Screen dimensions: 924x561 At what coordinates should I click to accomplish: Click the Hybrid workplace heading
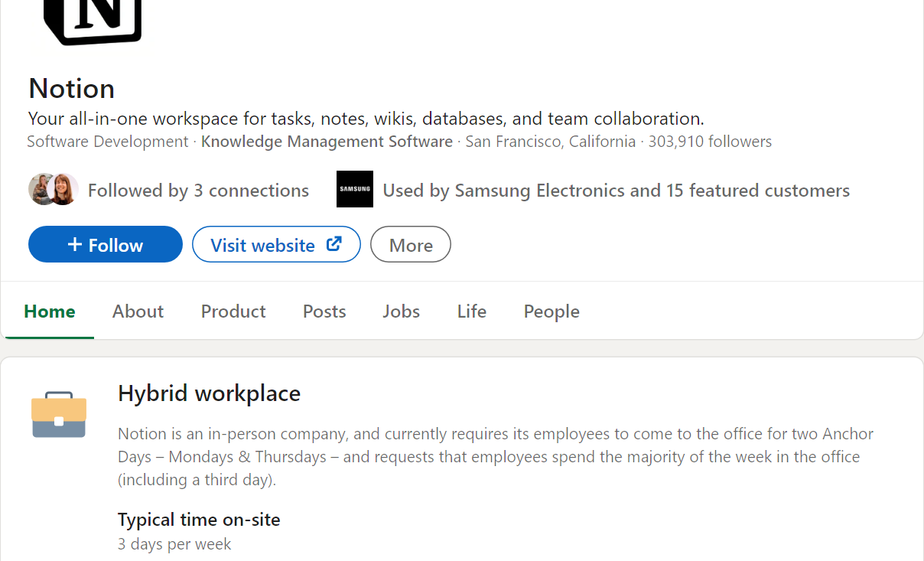tap(209, 393)
